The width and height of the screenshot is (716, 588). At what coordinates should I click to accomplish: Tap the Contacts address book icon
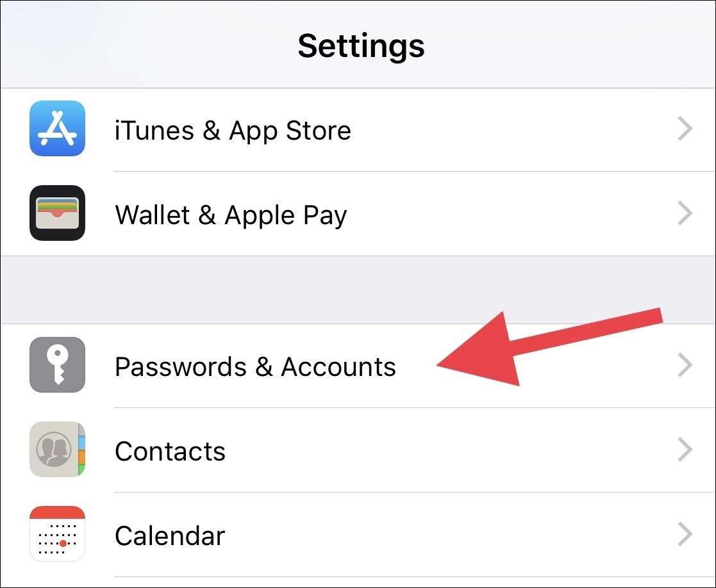point(57,449)
